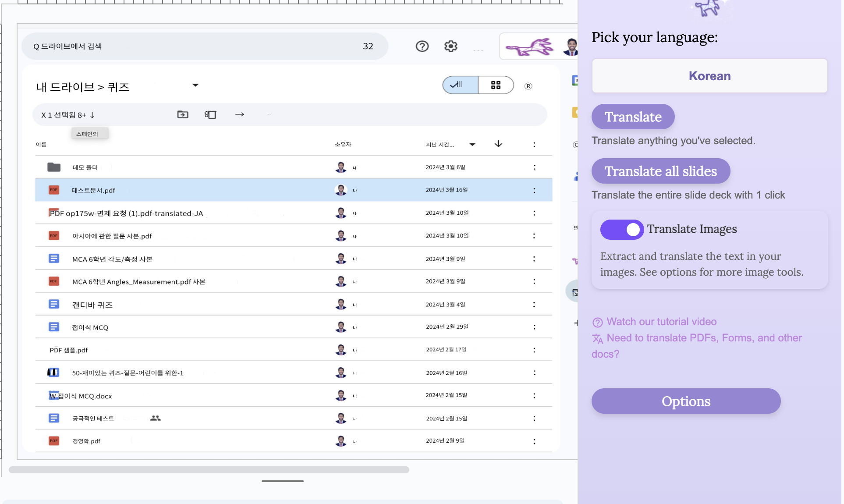Open more options for 테스트문서.pdf
This screenshot has height=504, width=844.
[534, 190]
